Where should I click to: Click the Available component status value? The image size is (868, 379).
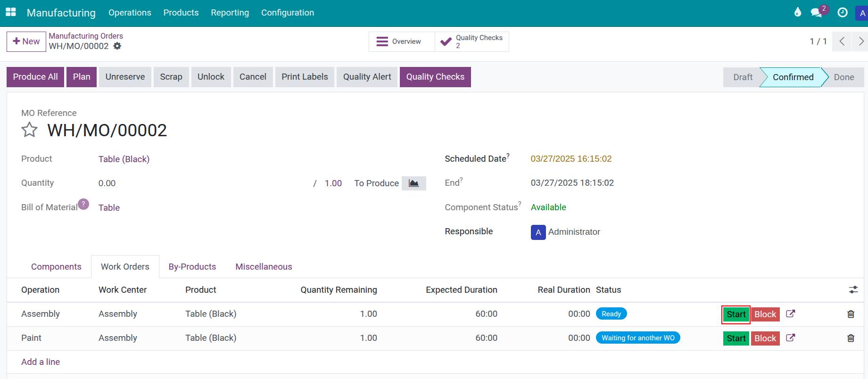pos(548,207)
